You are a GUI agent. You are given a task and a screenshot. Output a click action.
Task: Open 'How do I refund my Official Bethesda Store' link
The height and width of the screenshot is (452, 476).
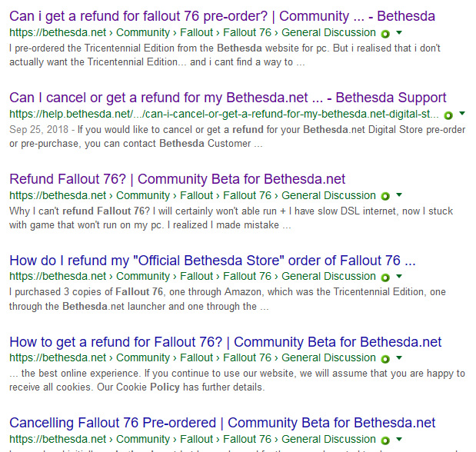point(212,261)
